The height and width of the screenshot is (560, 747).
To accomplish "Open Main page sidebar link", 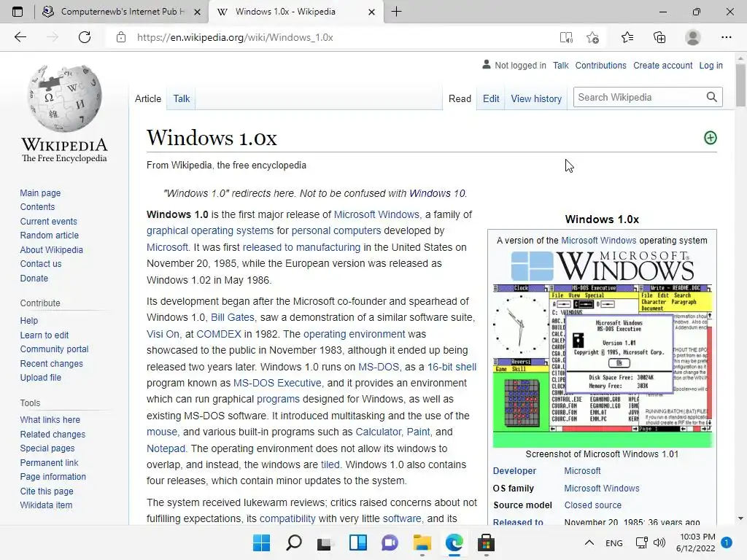I will [40, 192].
